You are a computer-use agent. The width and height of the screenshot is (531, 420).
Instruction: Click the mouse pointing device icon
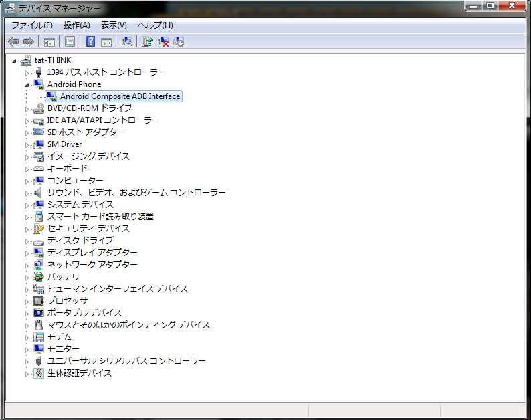pyautogui.click(x=39, y=325)
